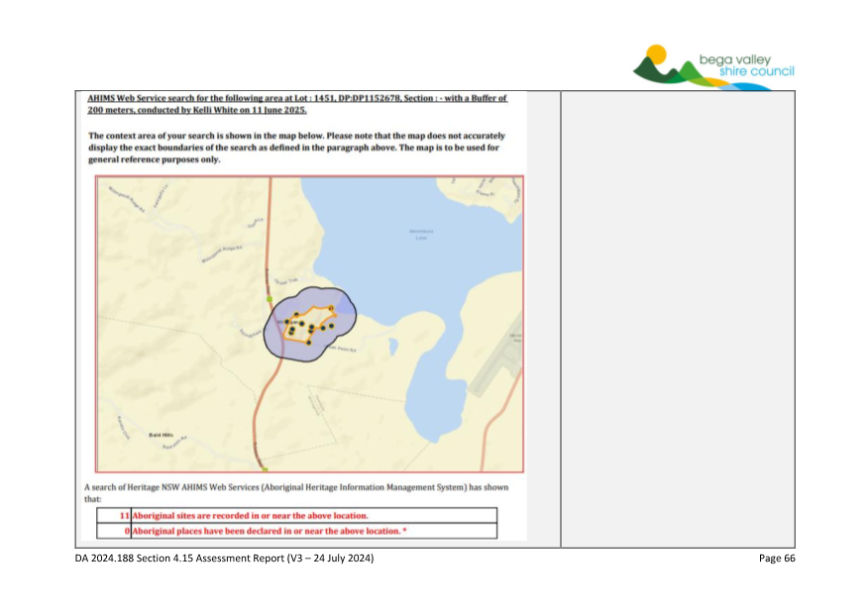Click the "Bald Hills" map label
Image resolution: width=868 pixels, height=614 pixels.
[x=161, y=435]
